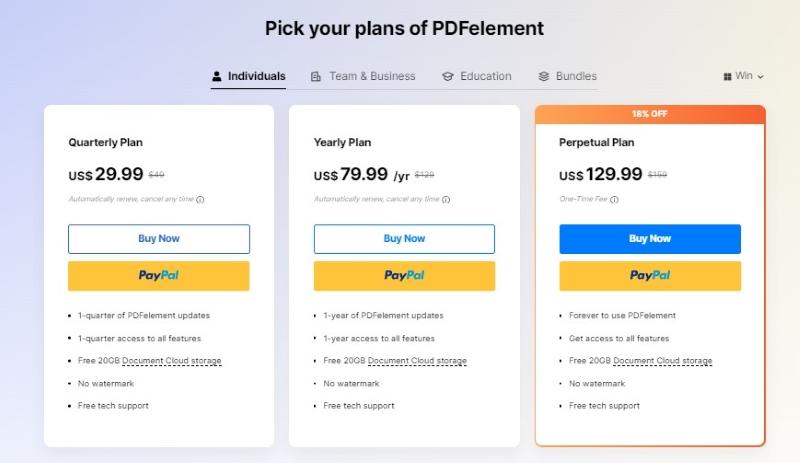Pay with PayPal for Quarterly Plan
The height and width of the screenshot is (463, 800).
pos(159,276)
